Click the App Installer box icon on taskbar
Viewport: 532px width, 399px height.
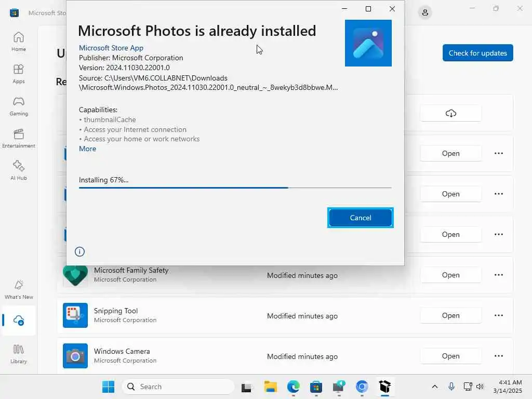point(385,387)
